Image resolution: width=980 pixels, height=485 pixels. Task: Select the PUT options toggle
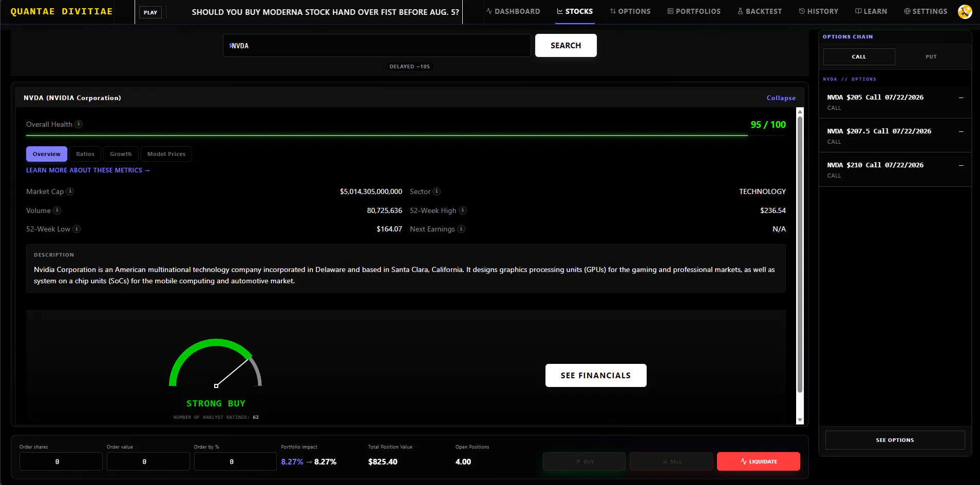click(x=931, y=57)
